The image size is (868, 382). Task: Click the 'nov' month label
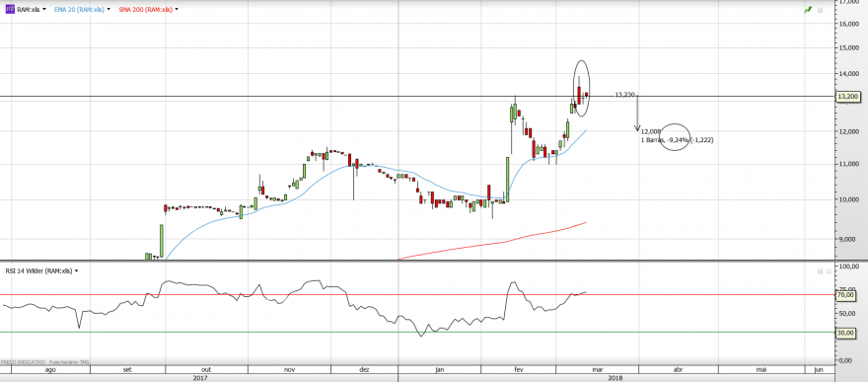(x=290, y=369)
